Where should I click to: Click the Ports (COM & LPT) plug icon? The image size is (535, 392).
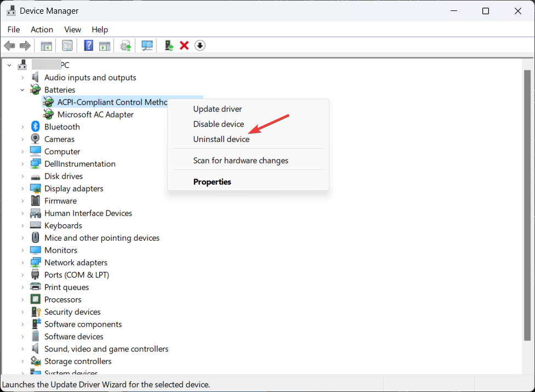tap(35, 274)
